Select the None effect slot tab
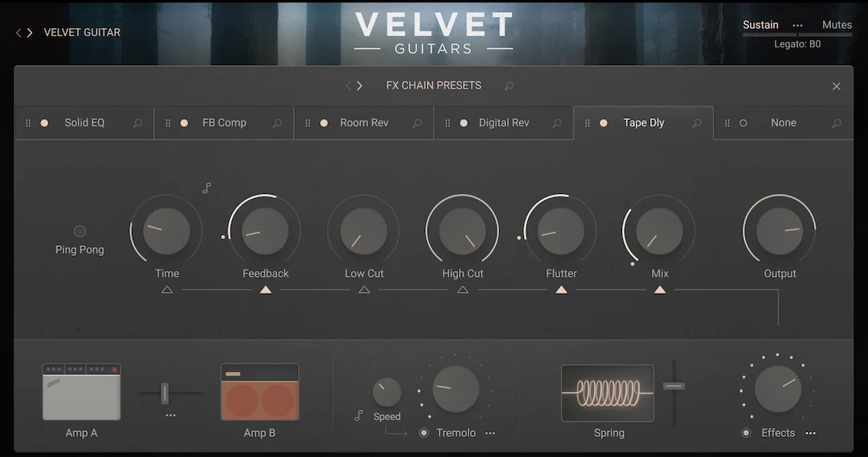This screenshot has height=457, width=868. [784, 123]
